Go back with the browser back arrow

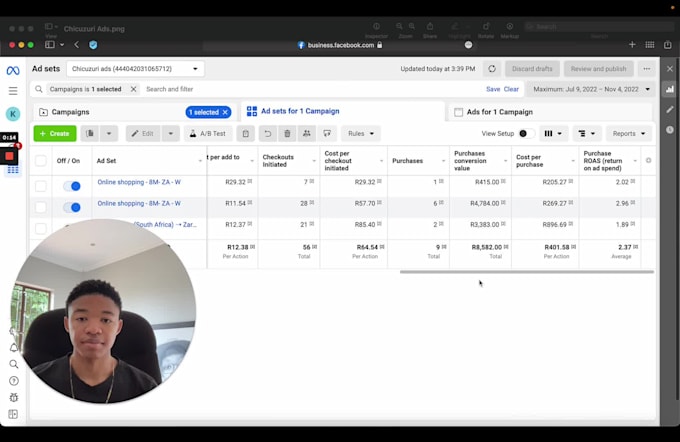pos(77,45)
